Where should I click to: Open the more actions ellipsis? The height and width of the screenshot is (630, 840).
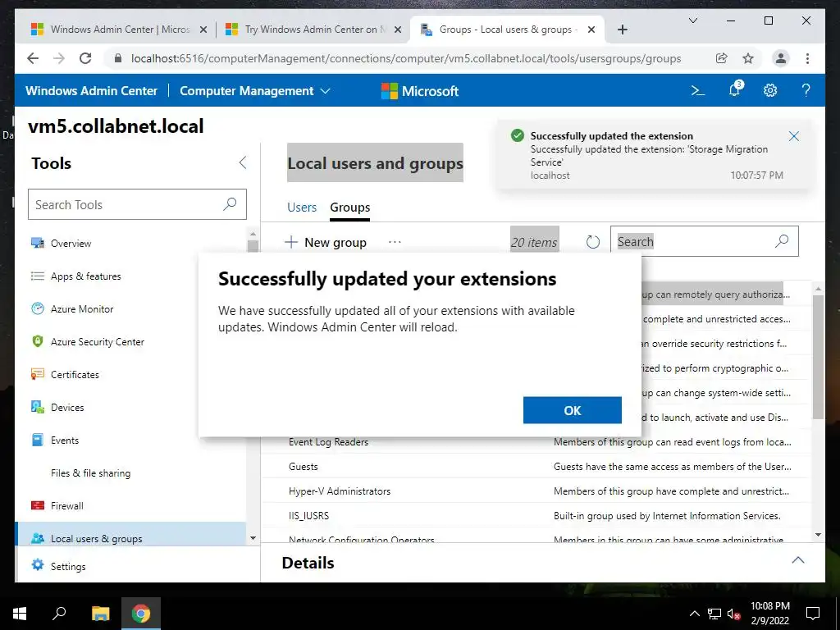click(395, 242)
